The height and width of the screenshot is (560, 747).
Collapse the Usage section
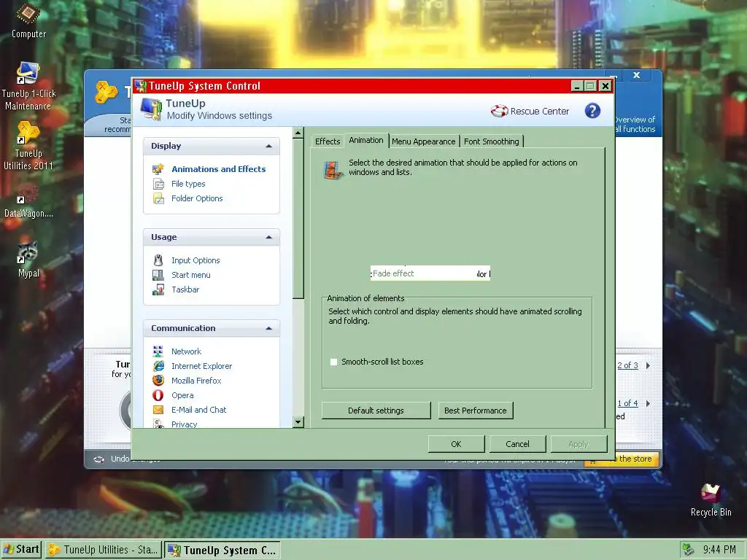pyautogui.click(x=268, y=237)
